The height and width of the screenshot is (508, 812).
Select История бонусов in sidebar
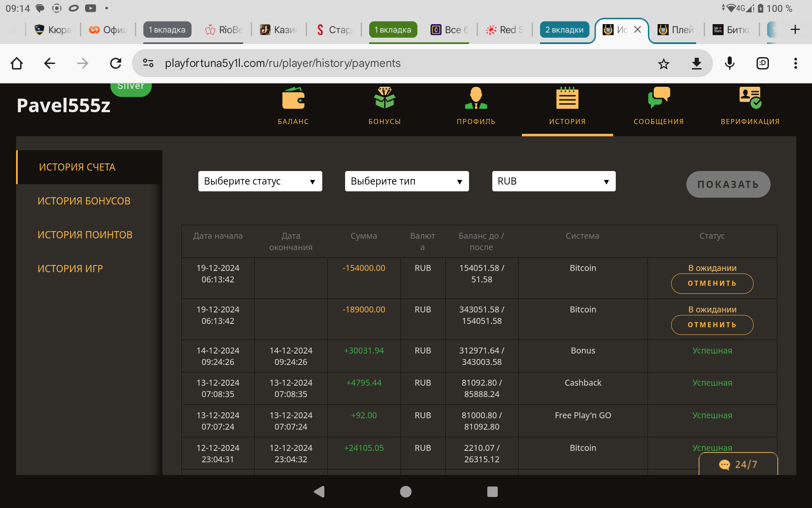coord(84,201)
